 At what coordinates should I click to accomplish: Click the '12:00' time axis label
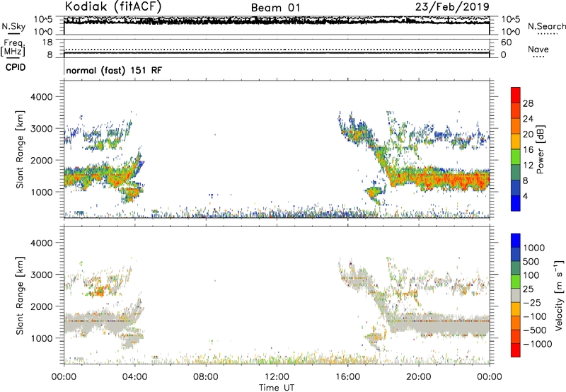tap(277, 377)
